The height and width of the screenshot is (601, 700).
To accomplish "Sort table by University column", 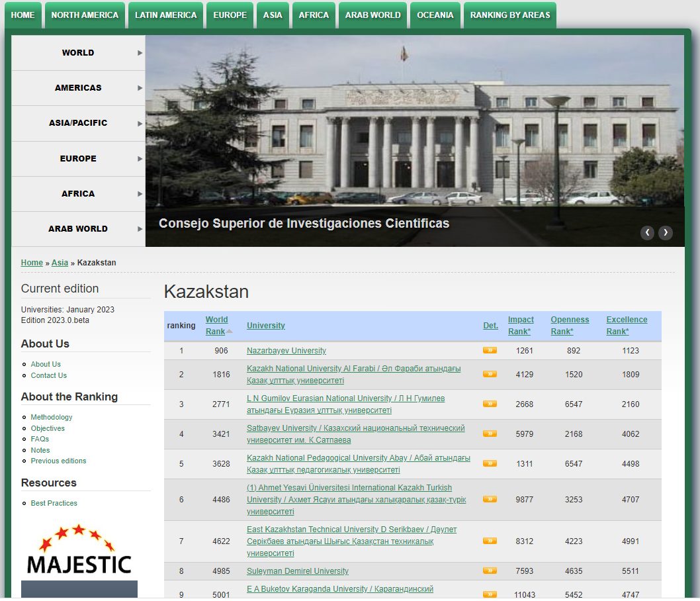I will tap(265, 326).
